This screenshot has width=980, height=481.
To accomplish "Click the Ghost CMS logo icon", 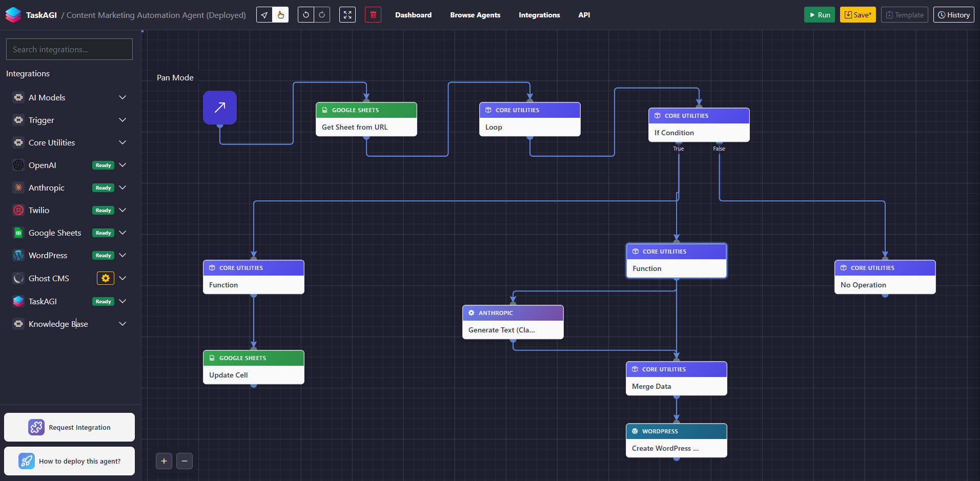I will pos(18,278).
